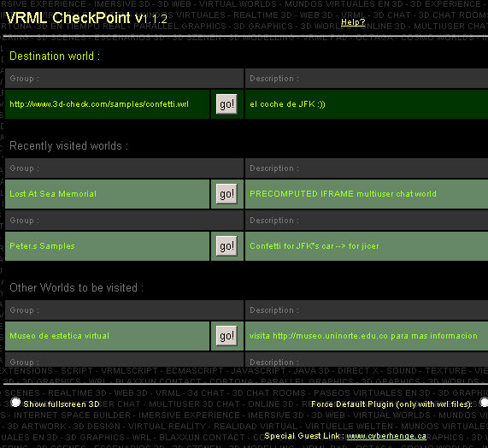Select the confetti.wrl URL field
The image size is (488, 448).
(x=108, y=104)
